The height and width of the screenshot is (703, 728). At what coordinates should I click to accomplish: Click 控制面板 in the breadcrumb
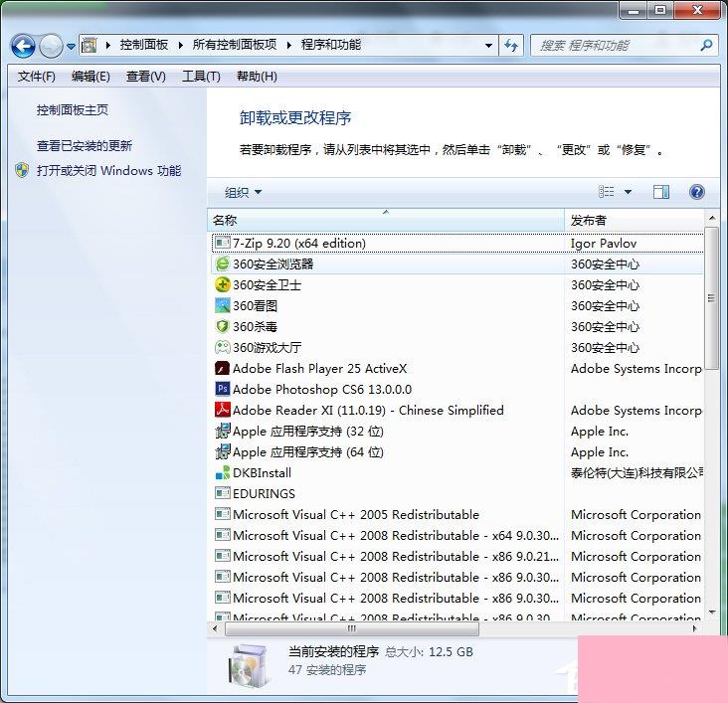[144, 45]
